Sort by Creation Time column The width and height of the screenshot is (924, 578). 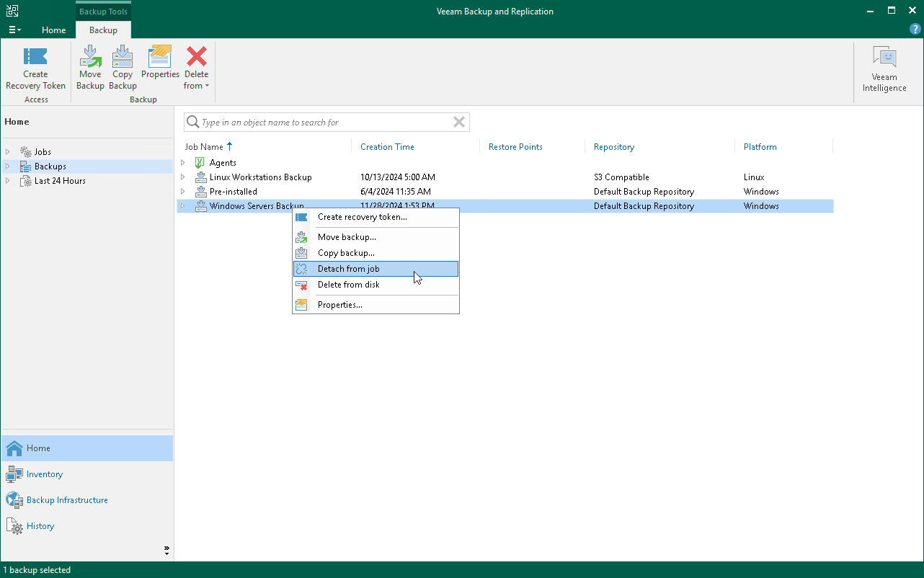[x=387, y=147]
